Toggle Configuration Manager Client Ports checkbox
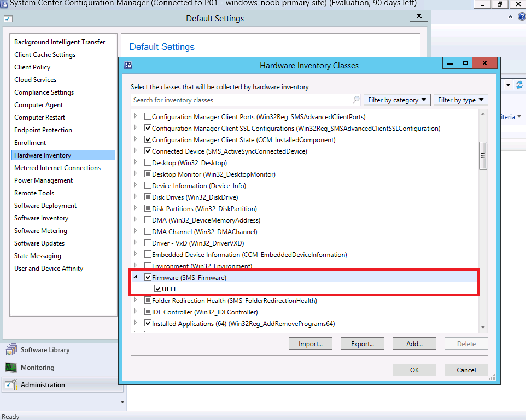Image resolution: width=526 pixels, height=420 pixels. click(x=148, y=116)
